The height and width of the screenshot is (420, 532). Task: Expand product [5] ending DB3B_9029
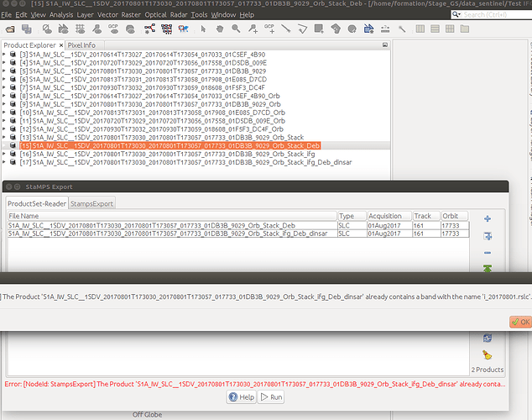coord(4,71)
